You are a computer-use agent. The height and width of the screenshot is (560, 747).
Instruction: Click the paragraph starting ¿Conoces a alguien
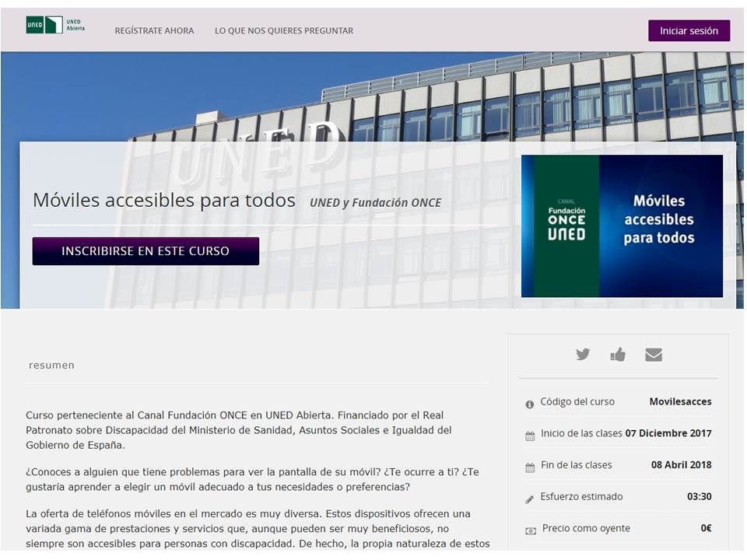point(252,480)
